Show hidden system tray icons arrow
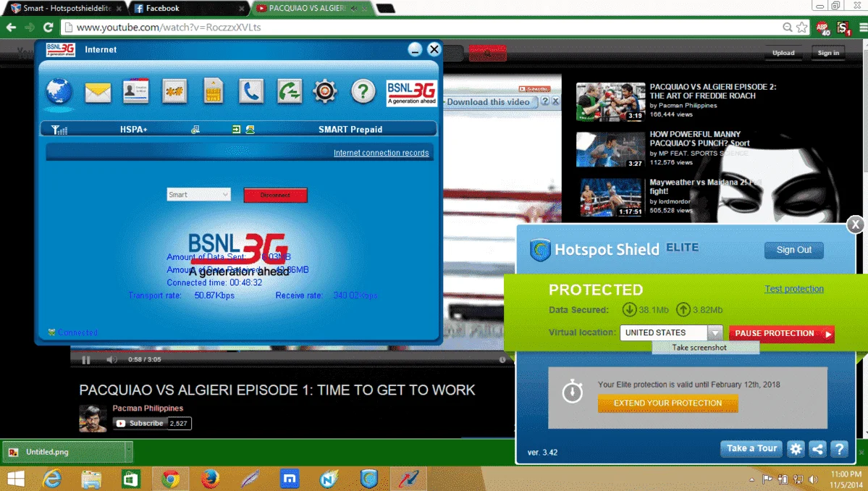Image resolution: width=868 pixels, height=491 pixels. tap(751, 480)
